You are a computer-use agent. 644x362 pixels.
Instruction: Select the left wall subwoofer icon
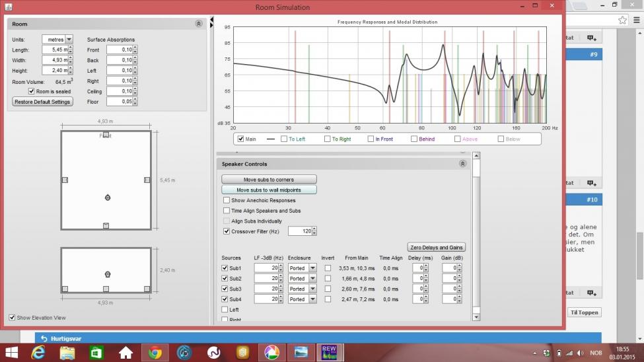point(65,180)
